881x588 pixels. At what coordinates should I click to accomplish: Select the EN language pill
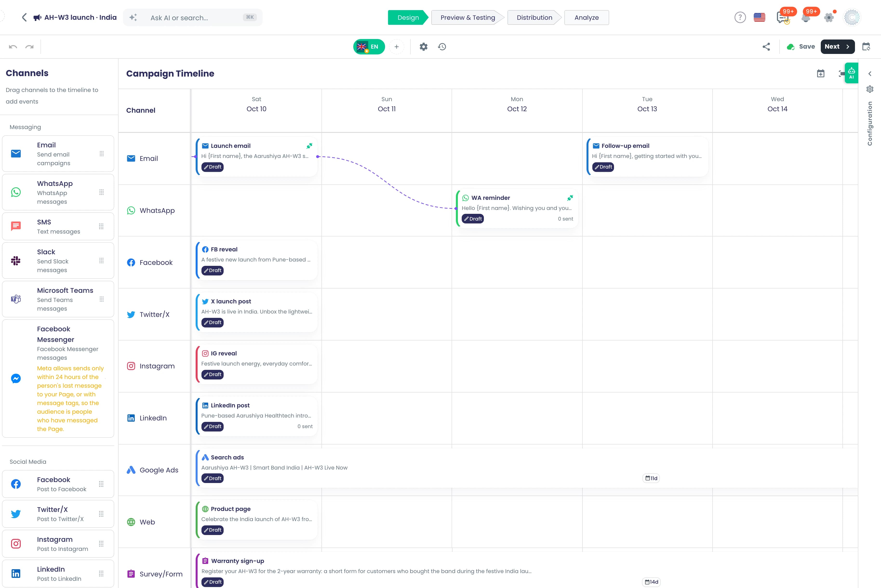(369, 47)
